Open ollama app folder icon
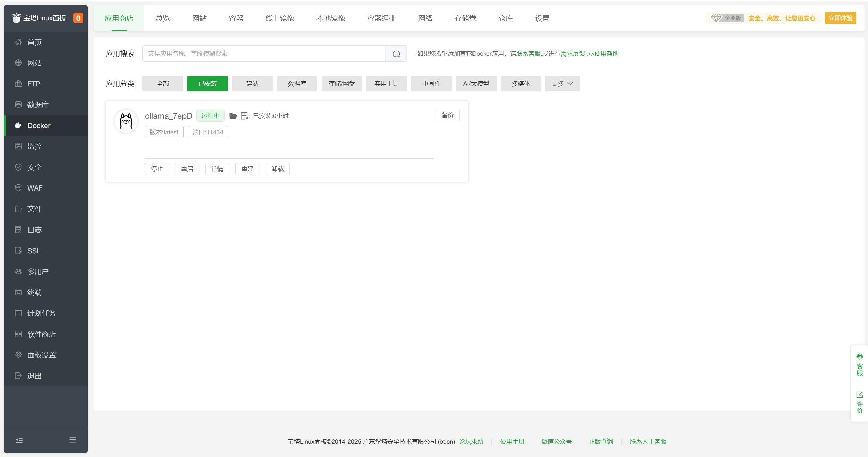 233,116
